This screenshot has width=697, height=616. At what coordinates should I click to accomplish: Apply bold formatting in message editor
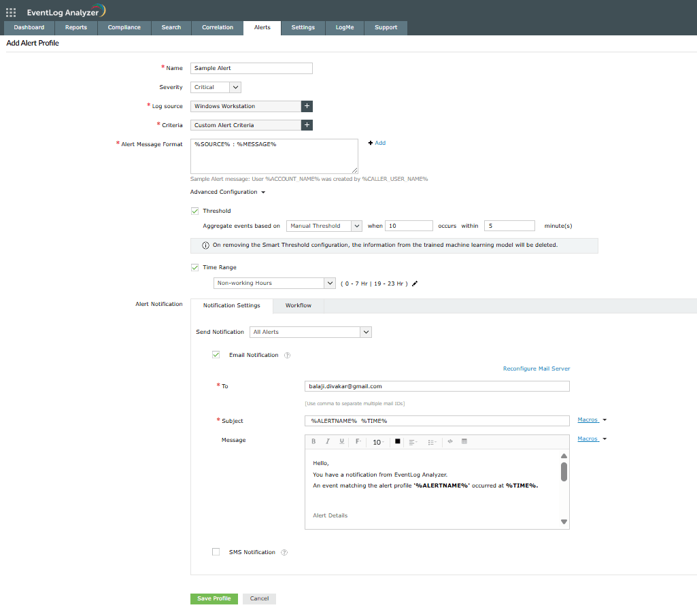pyautogui.click(x=313, y=442)
